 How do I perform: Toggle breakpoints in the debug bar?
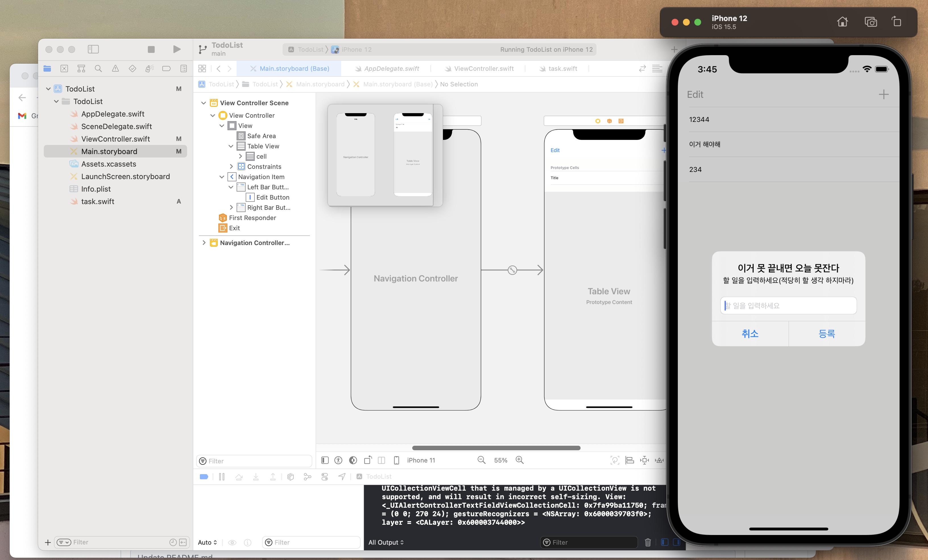(x=204, y=477)
